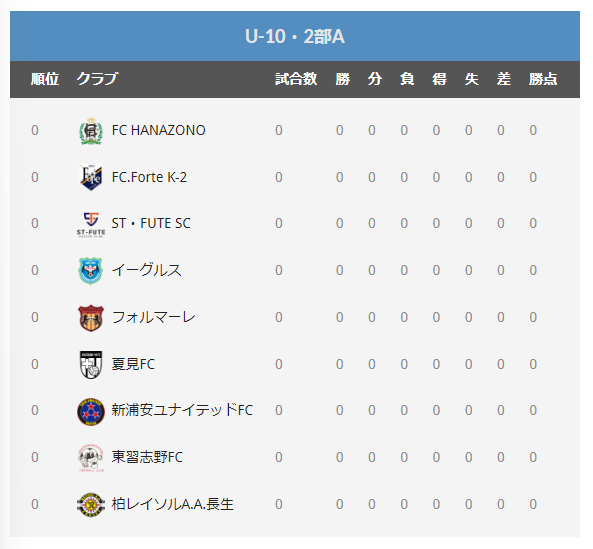
Task: Click the クラブ column header
Action: pos(97,79)
